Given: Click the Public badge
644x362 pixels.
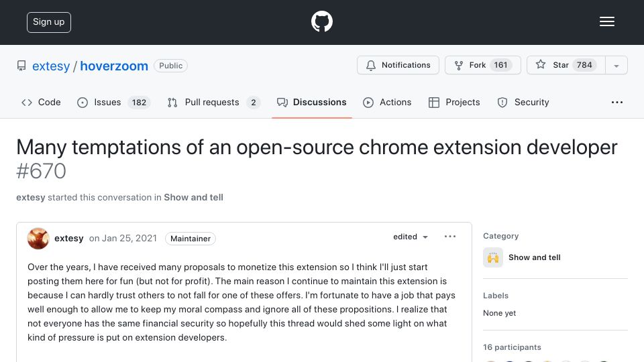Looking at the screenshot, I should pos(170,66).
